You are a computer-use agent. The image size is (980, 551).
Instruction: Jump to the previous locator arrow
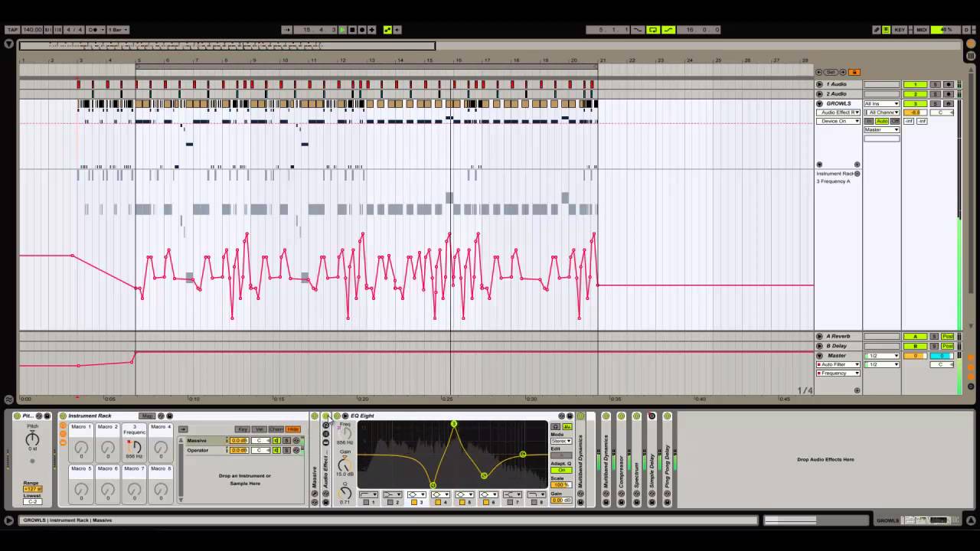820,72
